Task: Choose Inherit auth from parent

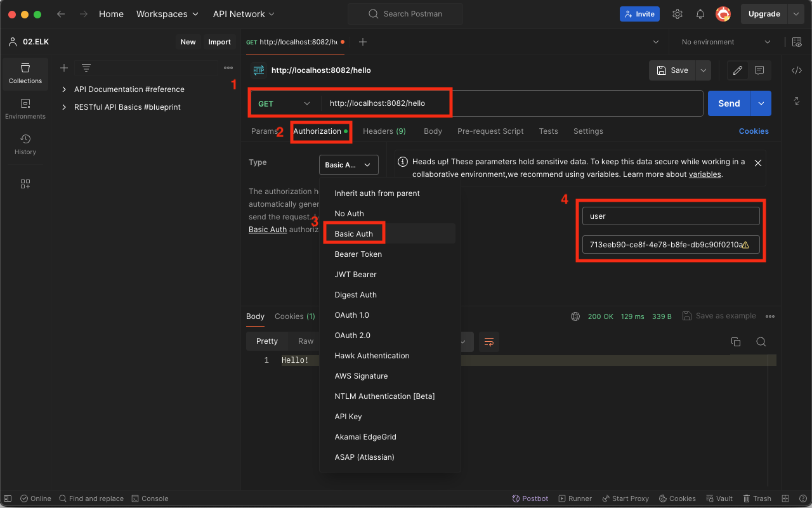Action: click(390, 193)
